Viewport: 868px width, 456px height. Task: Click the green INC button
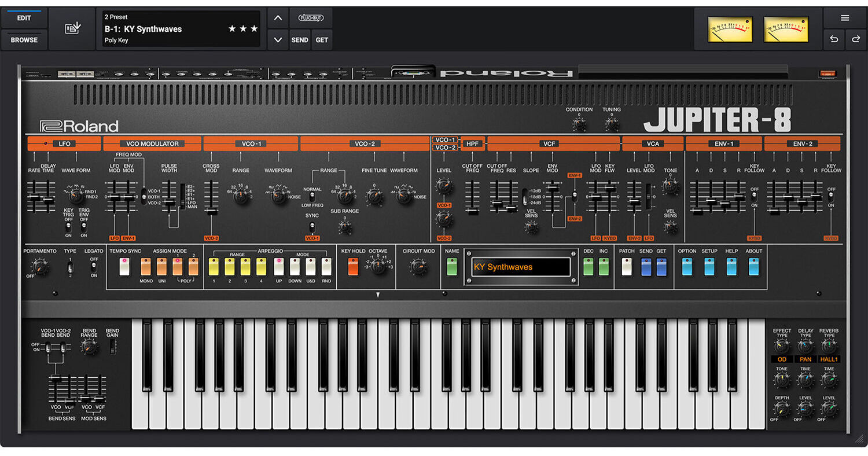604,267
